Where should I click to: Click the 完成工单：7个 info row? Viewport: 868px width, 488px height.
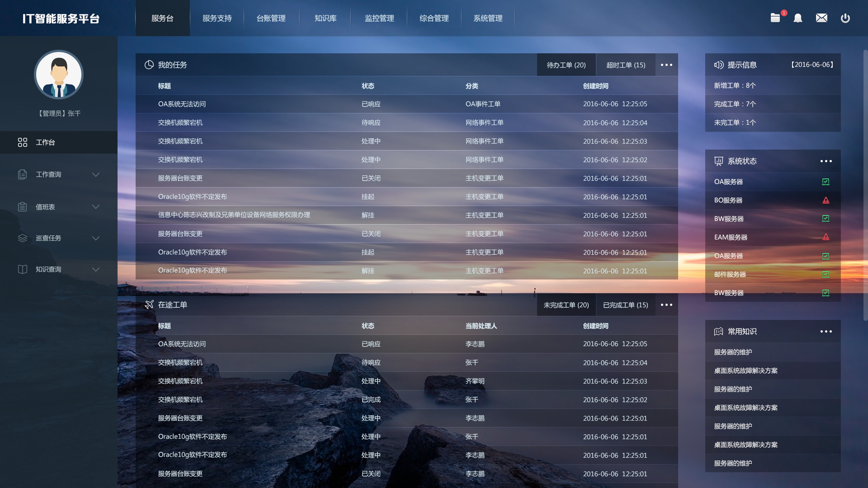click(773, 104)
